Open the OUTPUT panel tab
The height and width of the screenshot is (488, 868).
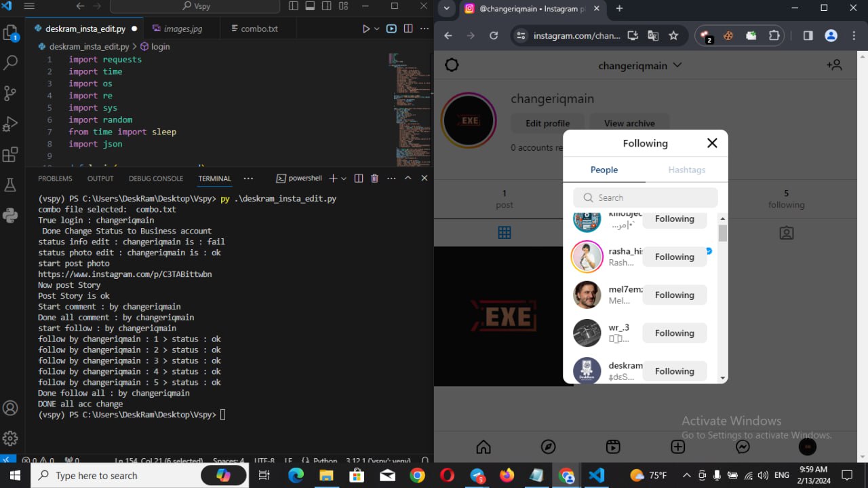pos(100,179)
